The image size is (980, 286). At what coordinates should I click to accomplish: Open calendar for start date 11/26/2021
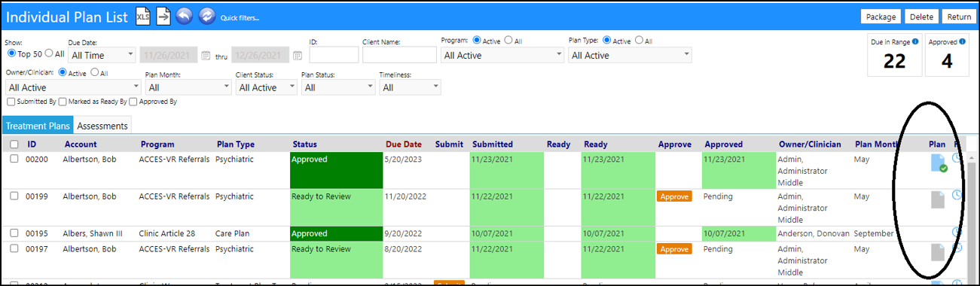[206, 55]
